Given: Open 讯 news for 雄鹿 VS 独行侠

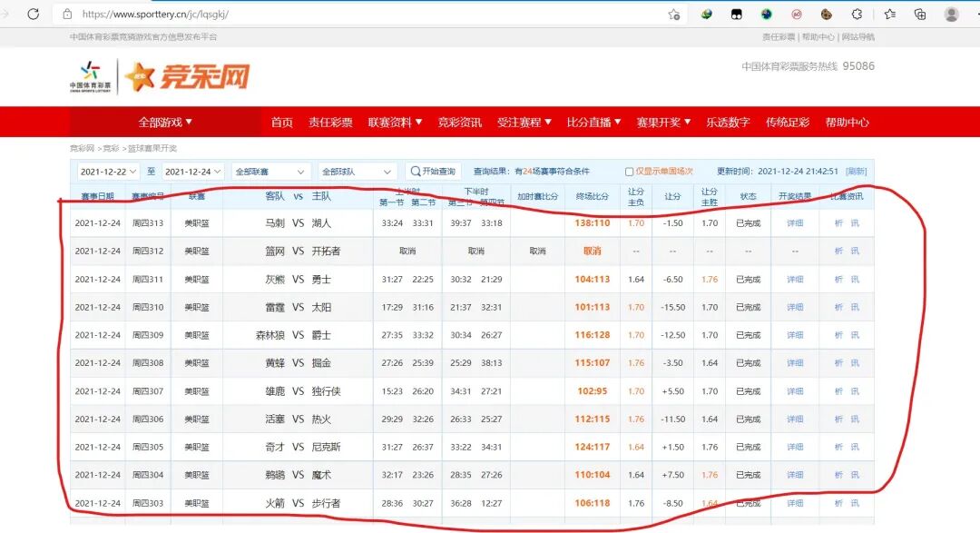Looking at the screenshot, I should (855, 391).
